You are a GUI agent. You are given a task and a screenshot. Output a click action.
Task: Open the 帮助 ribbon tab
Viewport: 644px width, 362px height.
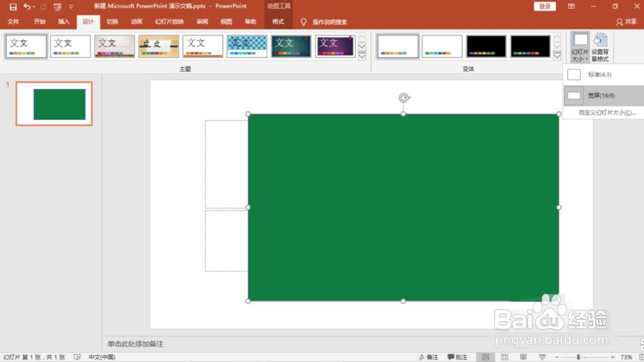tap(250, 22)
